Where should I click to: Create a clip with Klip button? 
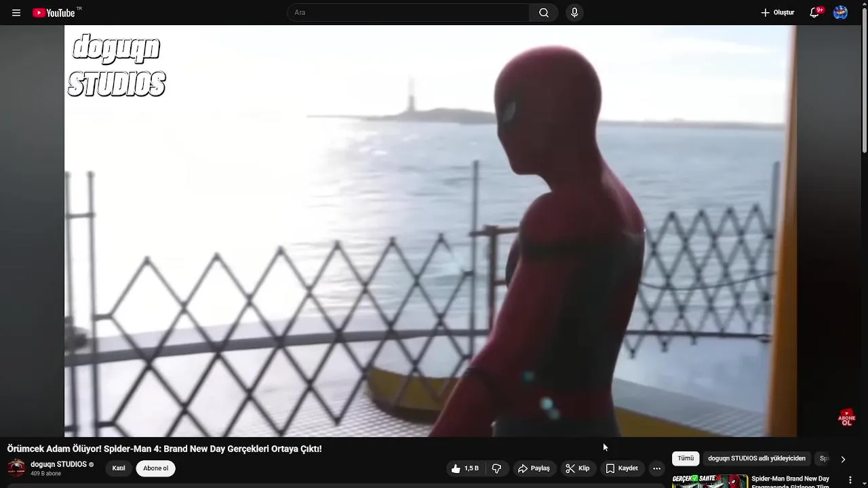tap(578, 468)
